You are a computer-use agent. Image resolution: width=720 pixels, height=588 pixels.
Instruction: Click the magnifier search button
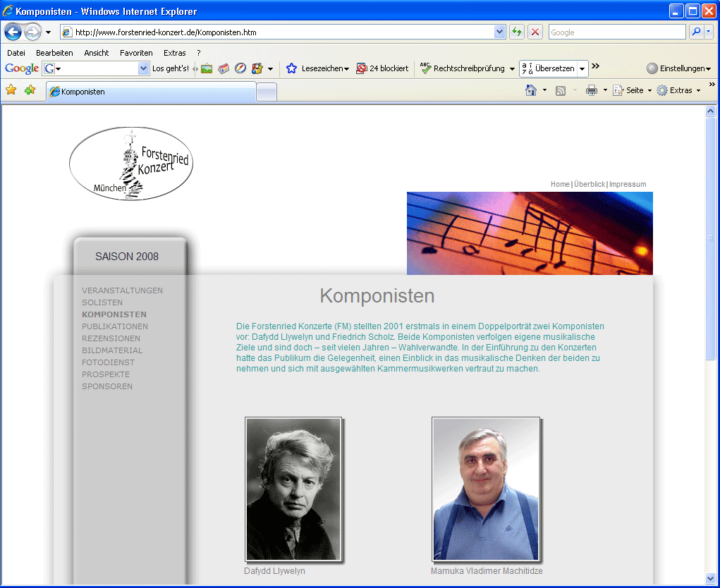point(697,32)
